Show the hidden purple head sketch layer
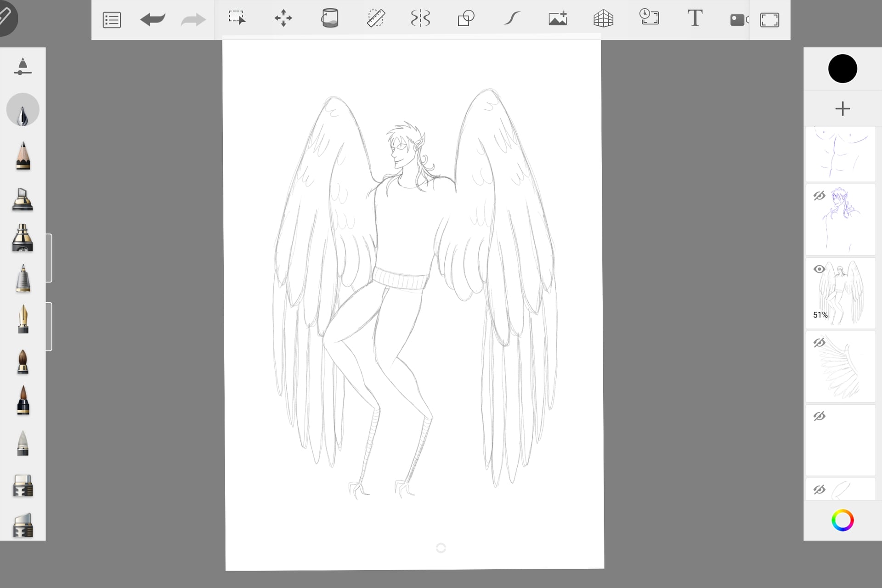This screenshot has height=588, width=882. 819,196
